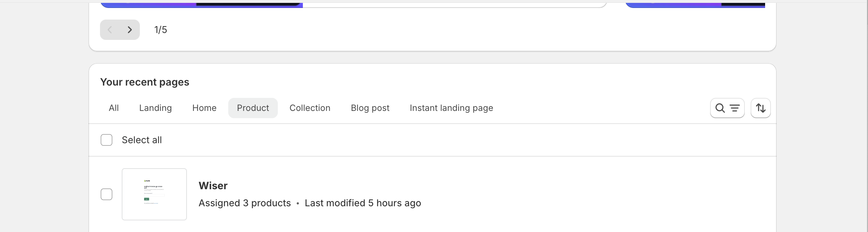The image size is (868, 232).
Task: Click the Wiser page title
Action: (213, 186)
